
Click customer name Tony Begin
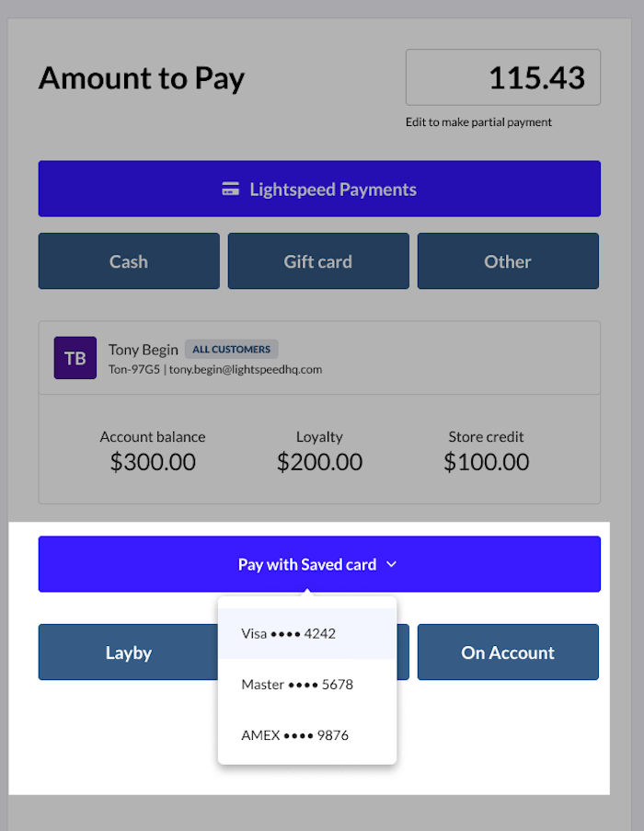[144, 350]
